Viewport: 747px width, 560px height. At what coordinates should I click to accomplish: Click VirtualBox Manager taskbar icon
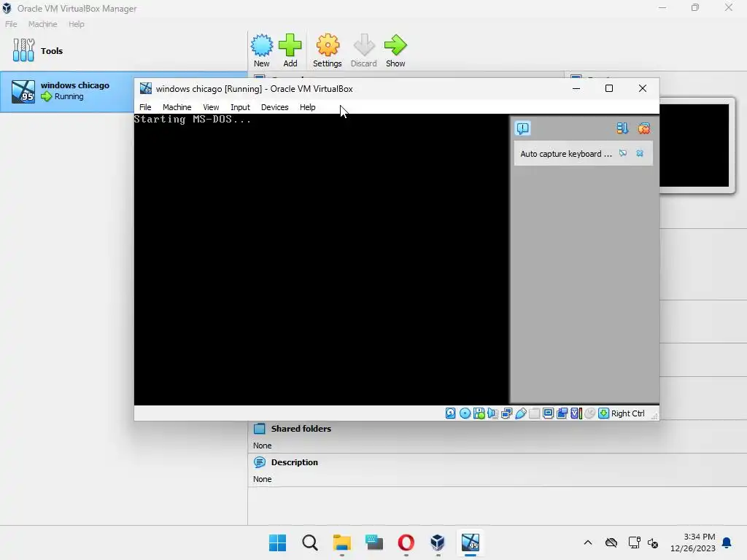coord(438,542)
